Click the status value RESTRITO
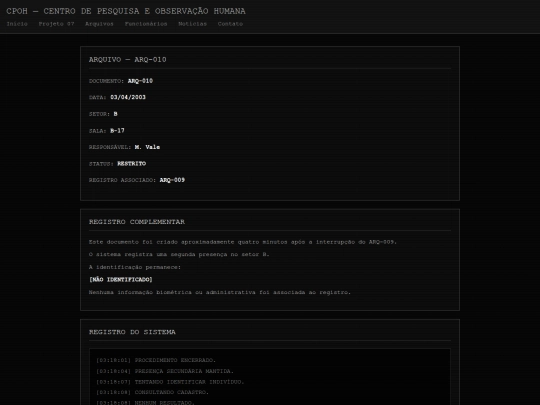This screenshot has width=540, height=405. pos(132,164)
